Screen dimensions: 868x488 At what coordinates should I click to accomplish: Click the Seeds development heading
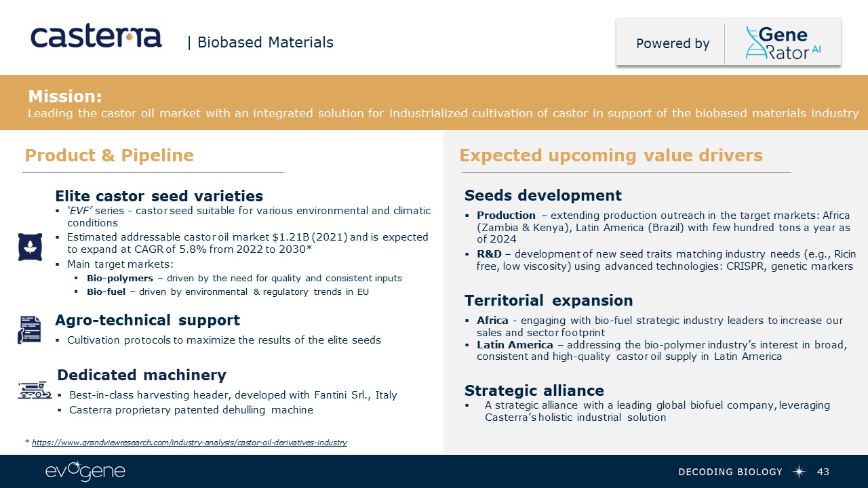coord(543,196)
